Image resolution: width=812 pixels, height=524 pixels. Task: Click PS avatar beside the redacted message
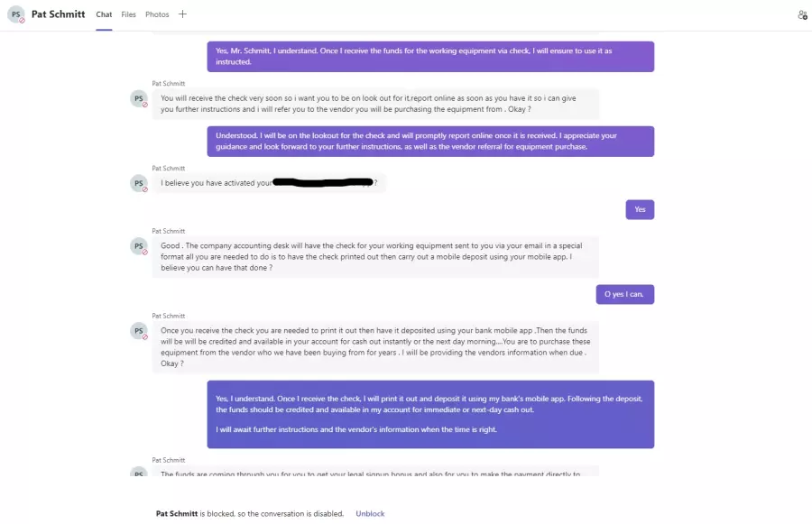(139, 183)
